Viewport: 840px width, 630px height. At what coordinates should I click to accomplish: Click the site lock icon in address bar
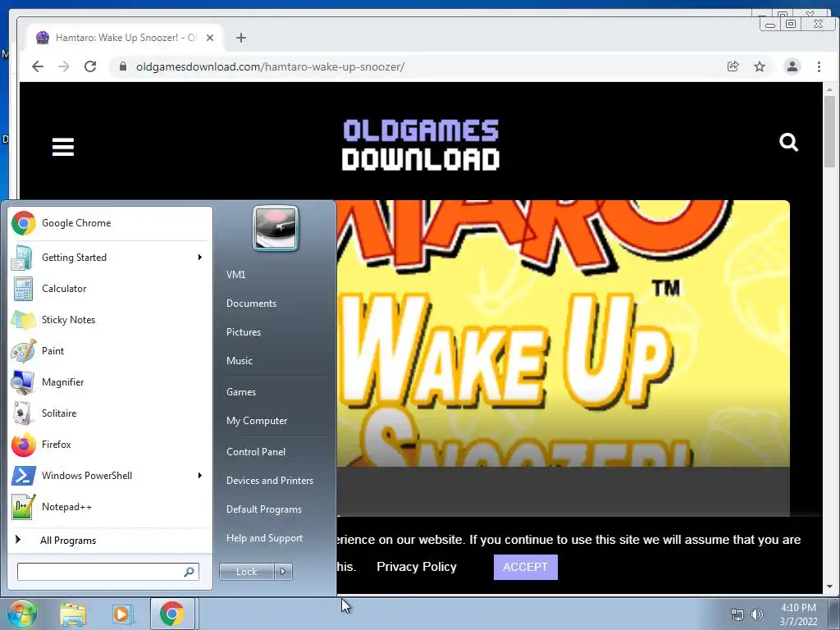[x=123, y=66]
